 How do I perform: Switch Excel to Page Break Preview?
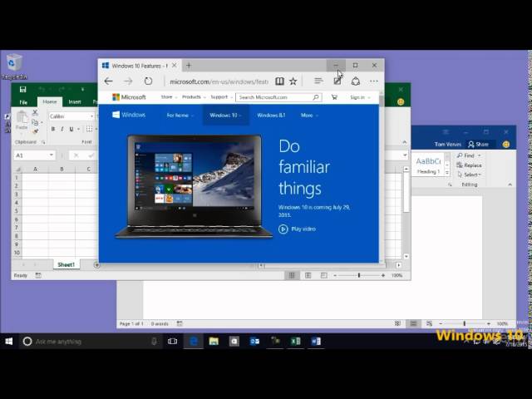pyautogui.click(x=324, y=275)
